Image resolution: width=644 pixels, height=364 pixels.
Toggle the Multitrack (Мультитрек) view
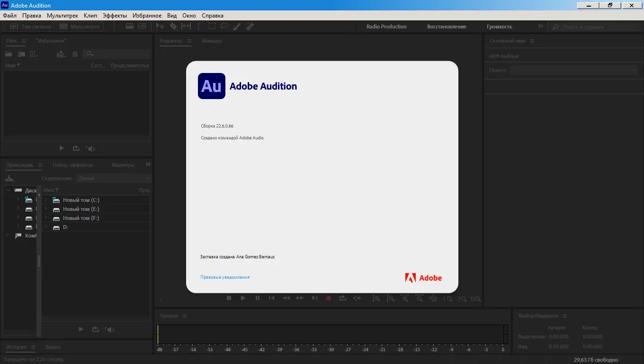pyautogui.click(x=80, y=27)
